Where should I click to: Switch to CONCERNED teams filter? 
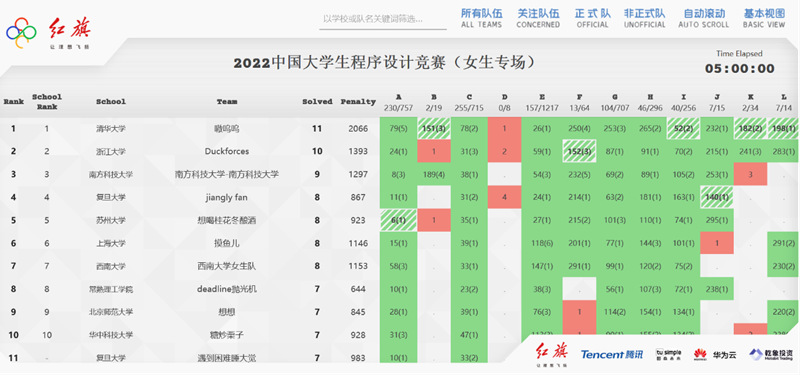(538, 18)
